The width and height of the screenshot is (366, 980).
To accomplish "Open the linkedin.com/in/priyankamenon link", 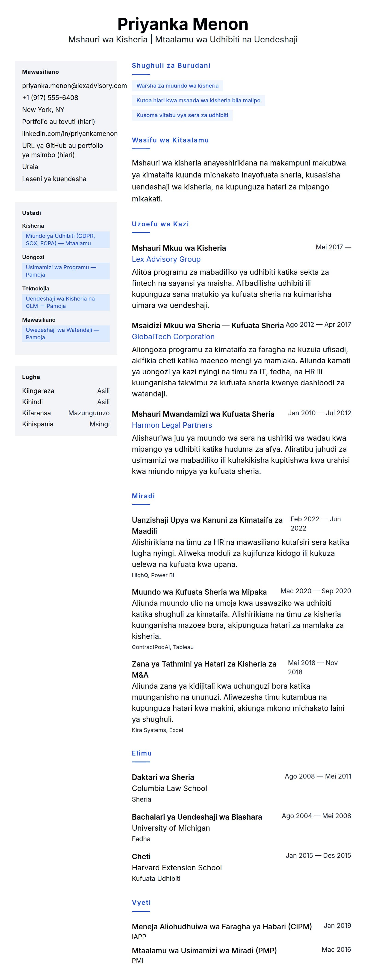I will point(70,133).
